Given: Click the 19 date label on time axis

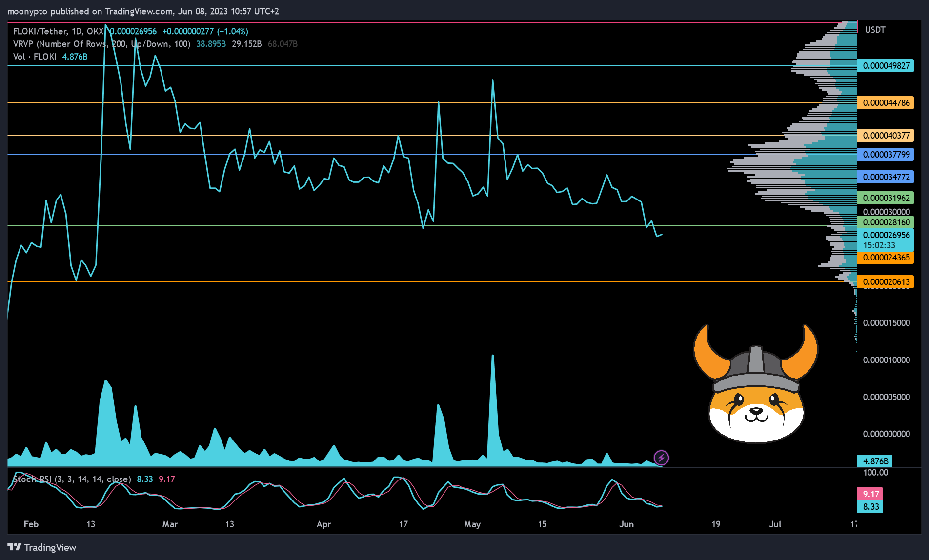Looking at the screenshot, I should pos(716,524).
